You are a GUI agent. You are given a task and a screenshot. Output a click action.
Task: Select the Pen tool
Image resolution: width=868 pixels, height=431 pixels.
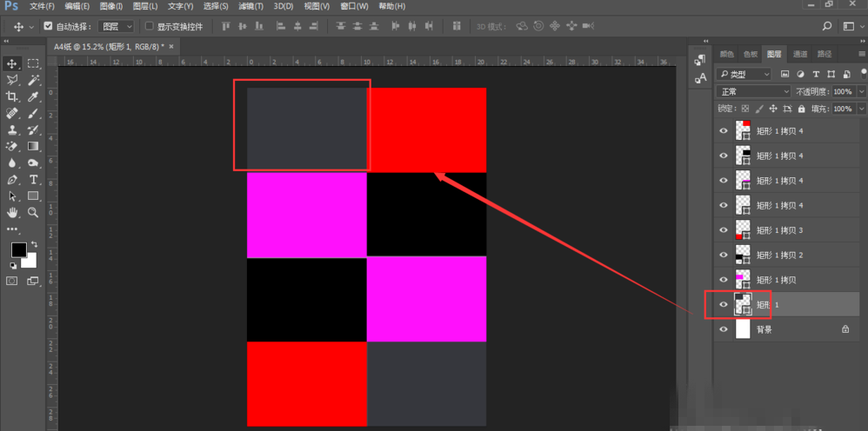[12, 179]
